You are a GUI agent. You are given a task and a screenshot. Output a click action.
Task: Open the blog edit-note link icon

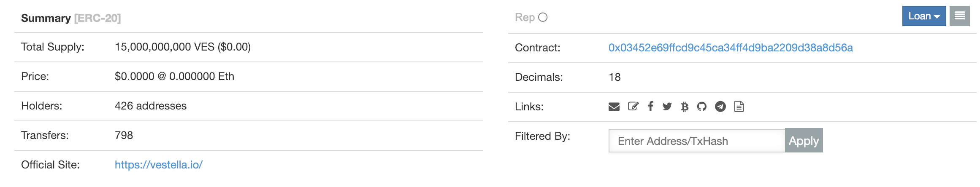click(x=633, y=107)
